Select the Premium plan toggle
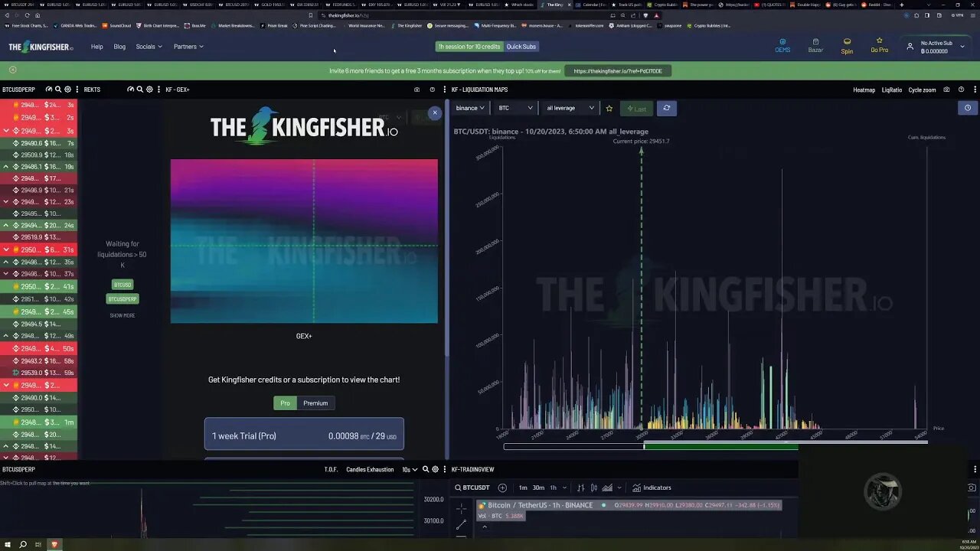Screen dimensions: 980x551 (315, 403)
